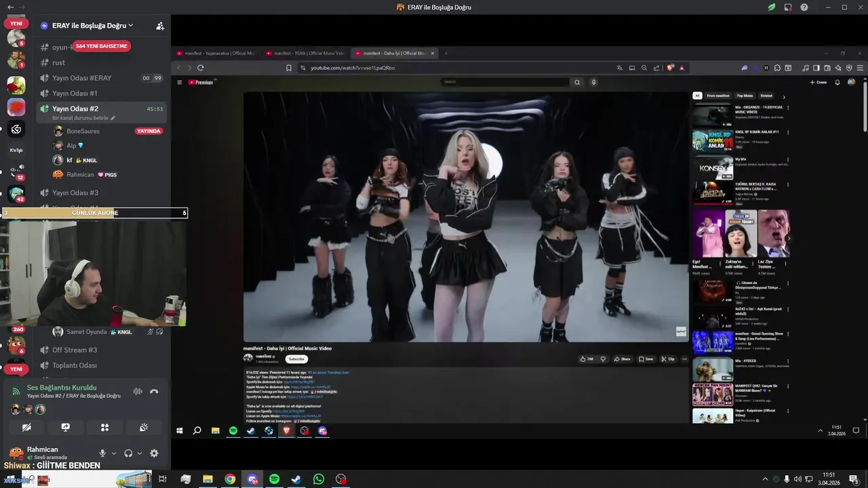Close the manifest - Daha İyi browser tab

click(x=433, y=53)
